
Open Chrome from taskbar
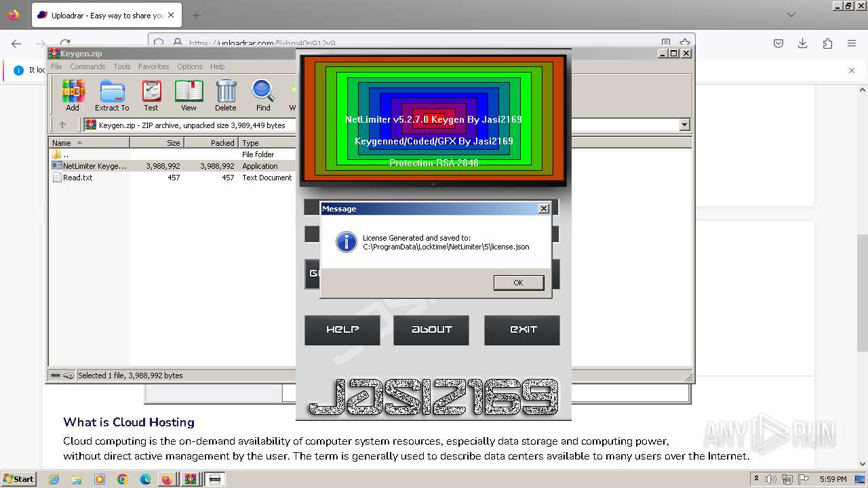point(123,479)
